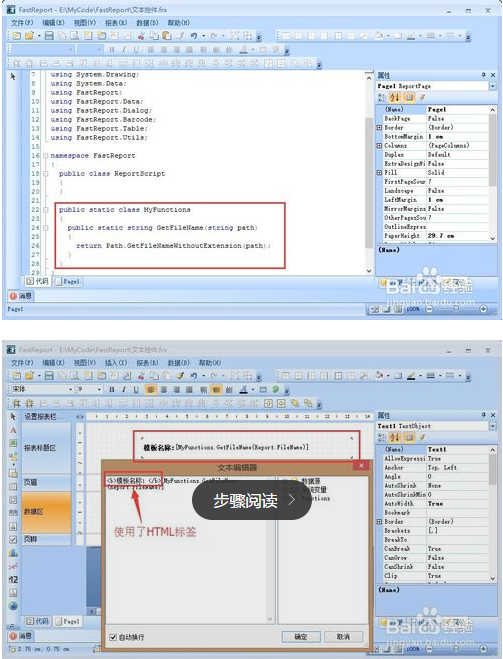
Task: Open 文件(F) menu in the code editor window
Action: coord(22,23)
